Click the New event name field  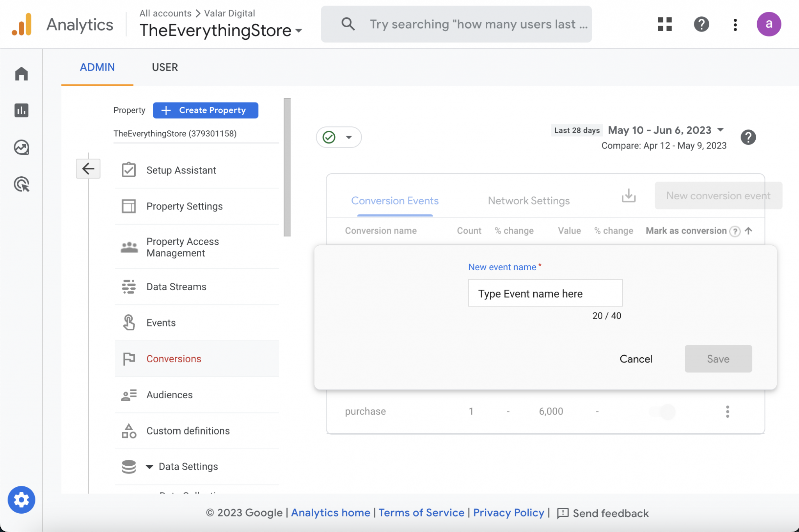tap(545, 293)
